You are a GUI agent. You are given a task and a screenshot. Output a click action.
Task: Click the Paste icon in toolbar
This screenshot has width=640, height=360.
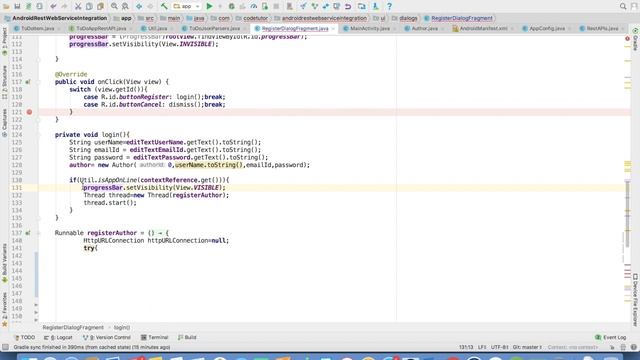tap(100, 7)
